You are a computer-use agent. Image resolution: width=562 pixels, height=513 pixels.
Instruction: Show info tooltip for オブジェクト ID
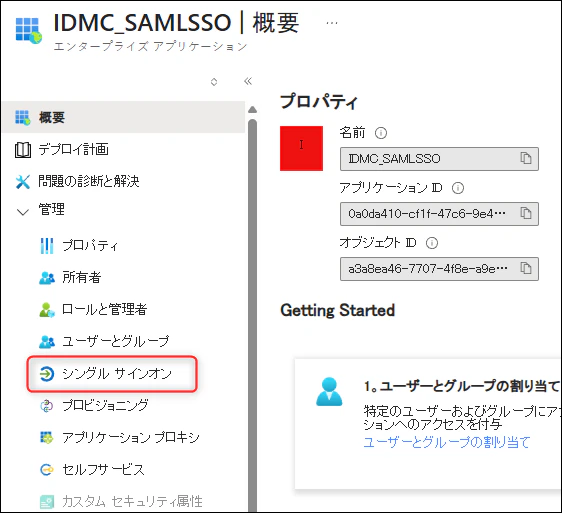(x=432, y=243)
